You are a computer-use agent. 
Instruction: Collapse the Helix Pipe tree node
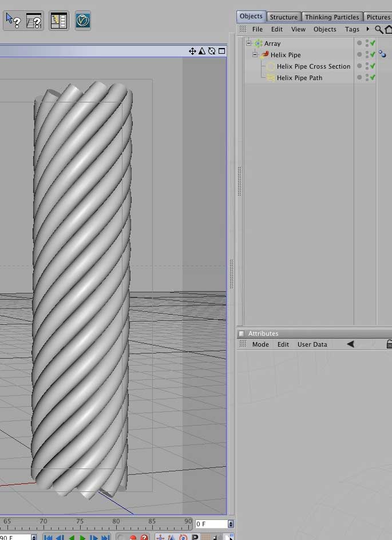tap(255, 54)
